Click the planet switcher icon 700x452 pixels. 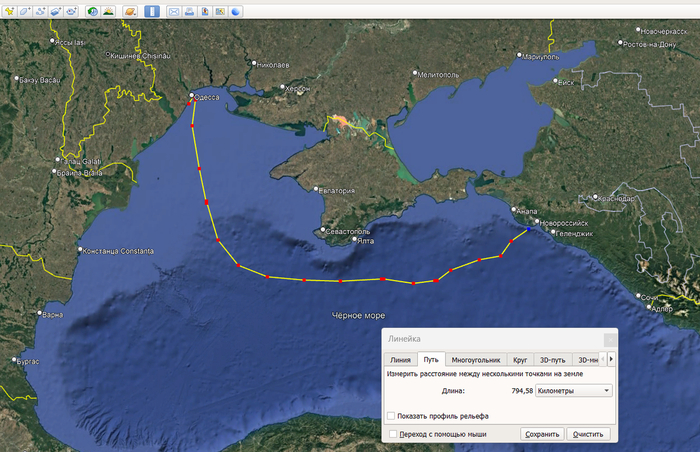[x=130, y=12]
